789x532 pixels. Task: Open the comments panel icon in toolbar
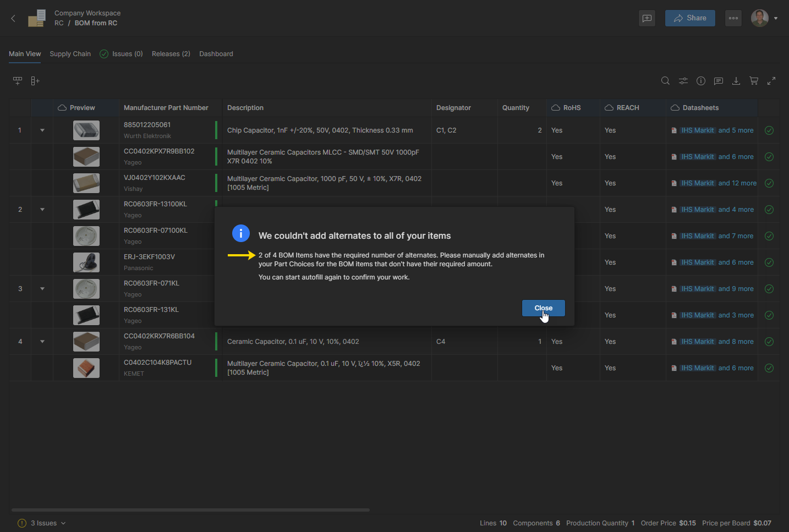point(718,81)
